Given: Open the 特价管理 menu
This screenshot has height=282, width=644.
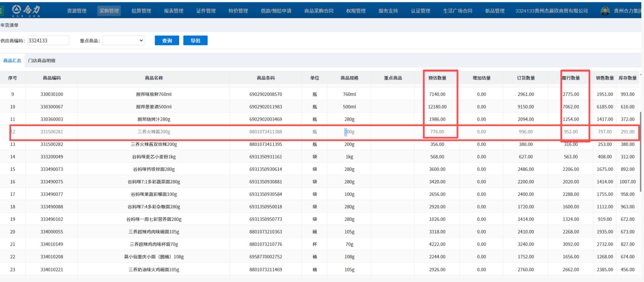Looking at the screenshot, I should [x=238, y=11].
